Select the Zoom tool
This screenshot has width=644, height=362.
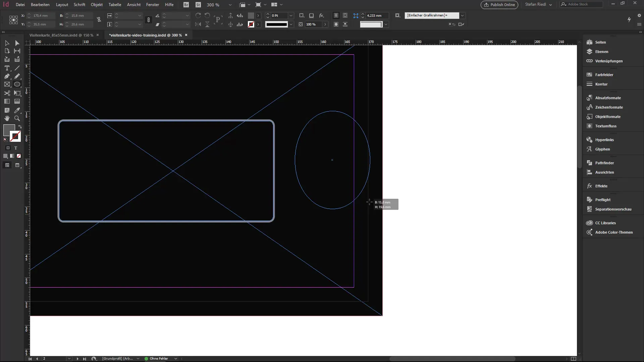tap(17, 118)
